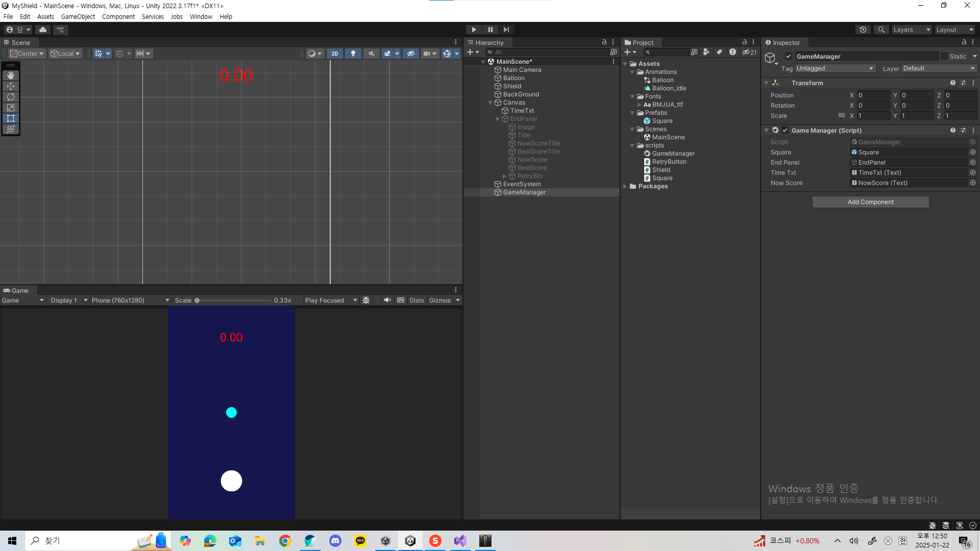
Task: Select the Transform tool in Scene view
Action: tap(11, 129)
